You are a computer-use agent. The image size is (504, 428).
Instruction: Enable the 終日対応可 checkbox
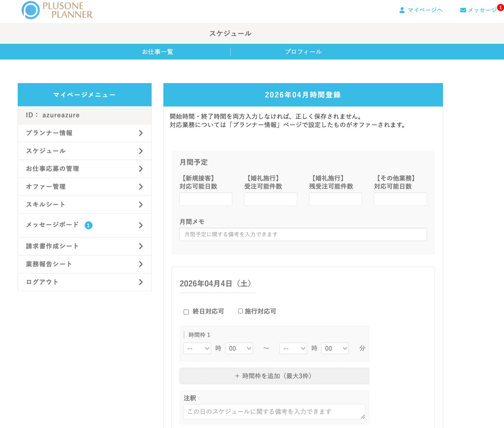[x=186, y=312]
